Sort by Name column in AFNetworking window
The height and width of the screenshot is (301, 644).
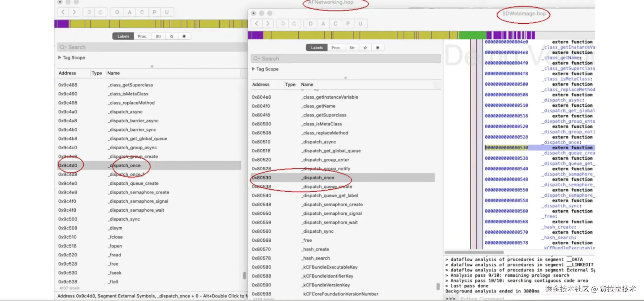[x=173, y=73]
